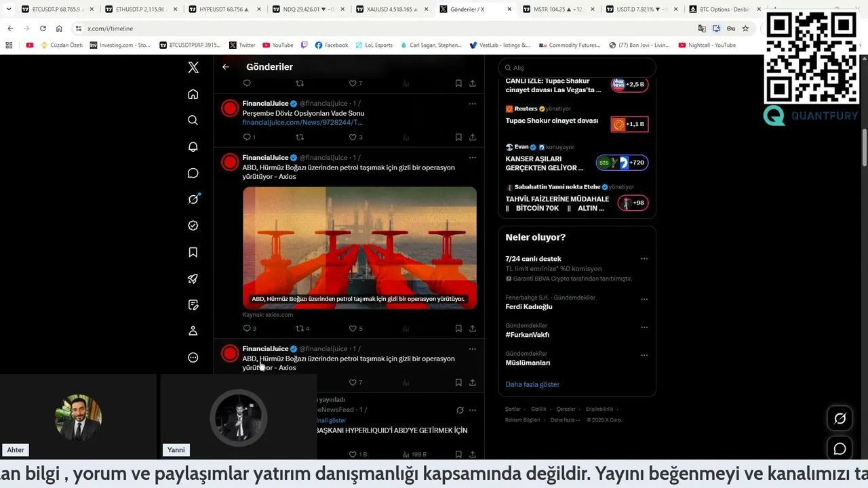
Task: Open the Chat bubble in X sidebar
Action: pos(193,173)
